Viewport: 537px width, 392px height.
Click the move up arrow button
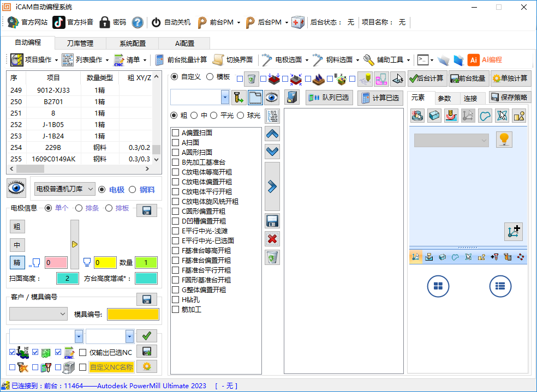tap(272, 134)
